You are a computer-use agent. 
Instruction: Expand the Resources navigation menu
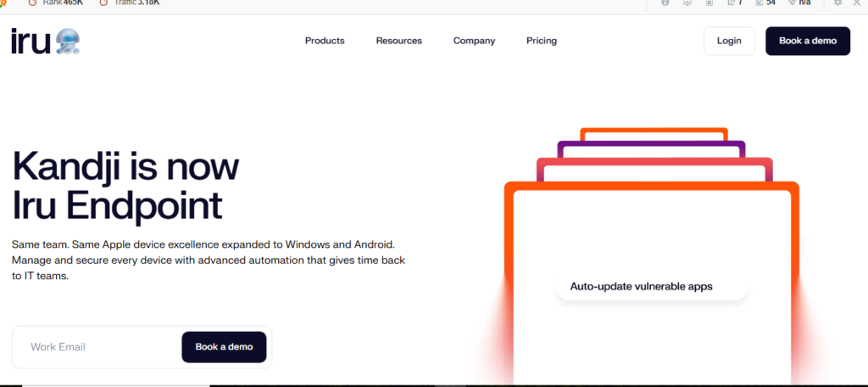point(399,41)
